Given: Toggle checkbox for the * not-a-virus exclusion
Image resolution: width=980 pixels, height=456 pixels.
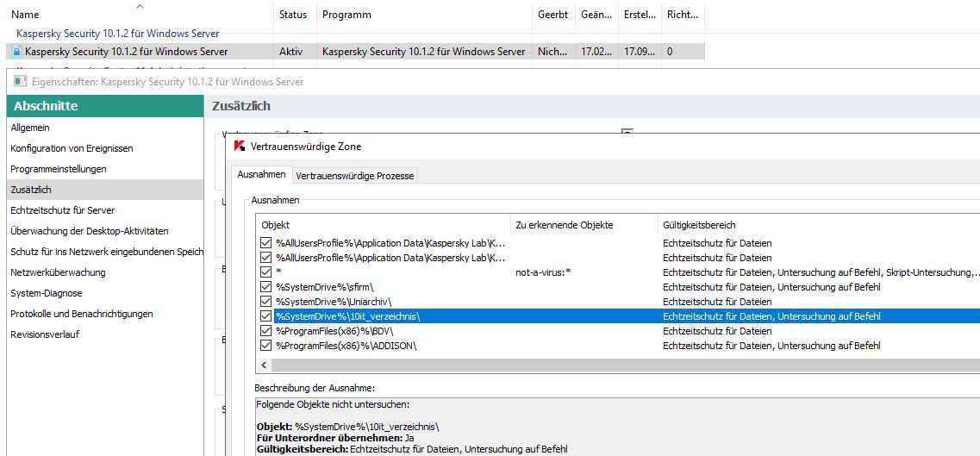Looking at the screenshot, I should coord(265,272).
